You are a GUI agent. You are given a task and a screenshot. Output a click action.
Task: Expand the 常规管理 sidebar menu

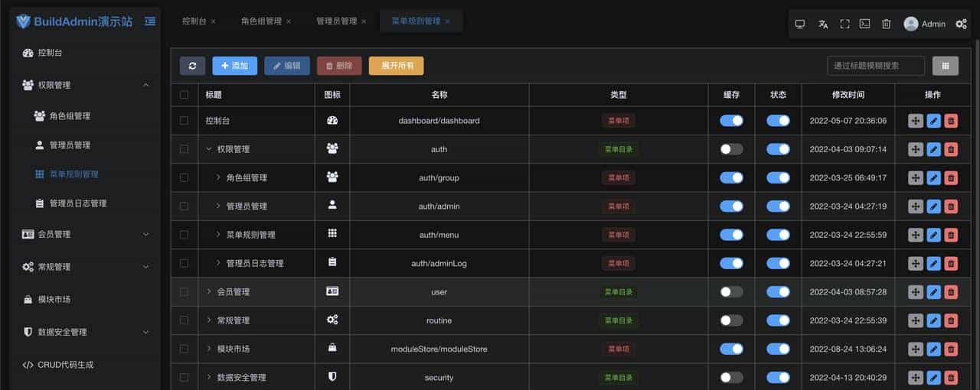click(x=145, y=267)
